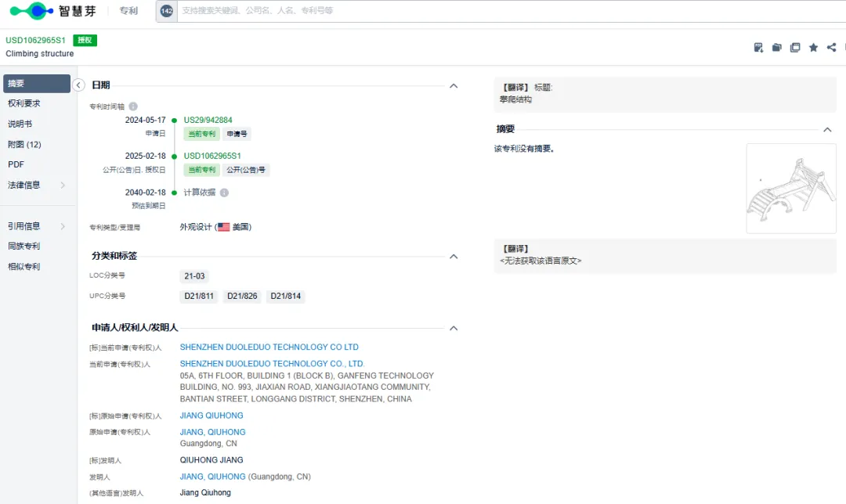Click the 当前专利 tag under USD1062965S1
Screen dimensions: 846x504
click(202, 170)
